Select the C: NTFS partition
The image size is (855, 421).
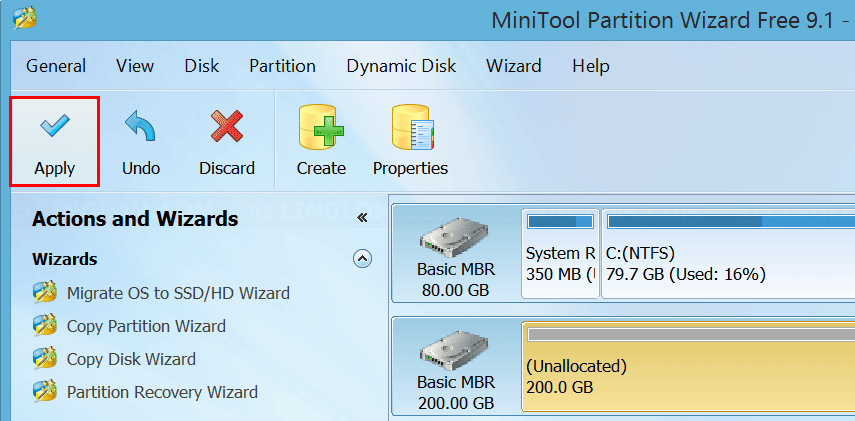coord(728,254)
